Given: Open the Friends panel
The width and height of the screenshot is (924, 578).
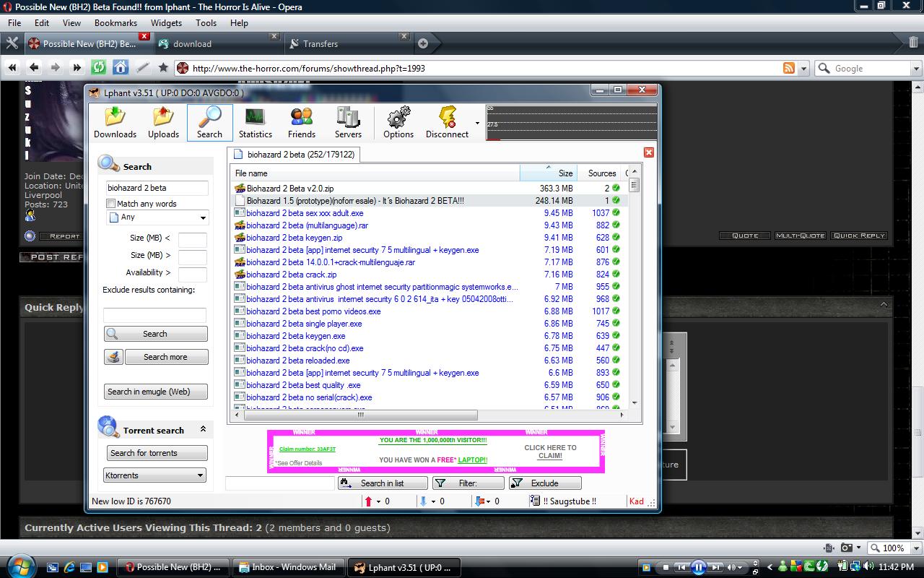Looking at the screenshot, I should click(301, 122).
